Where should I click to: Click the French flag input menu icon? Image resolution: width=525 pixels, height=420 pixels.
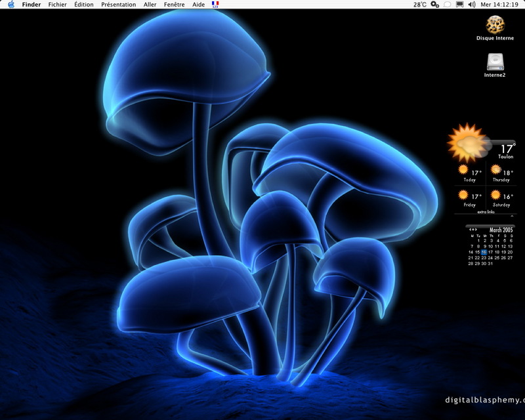215,5
